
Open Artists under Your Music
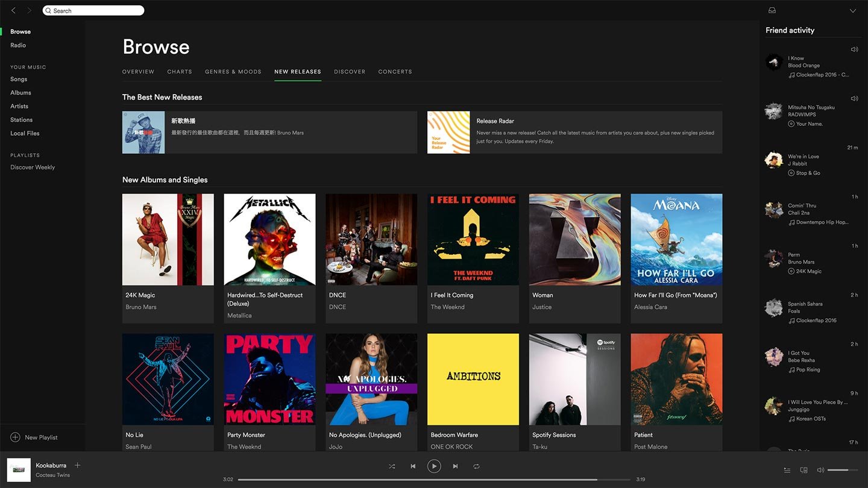tap(19, 106)
